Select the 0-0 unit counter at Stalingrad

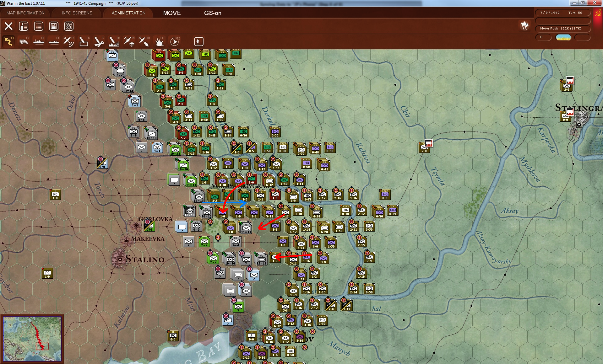tap(566, 117)
